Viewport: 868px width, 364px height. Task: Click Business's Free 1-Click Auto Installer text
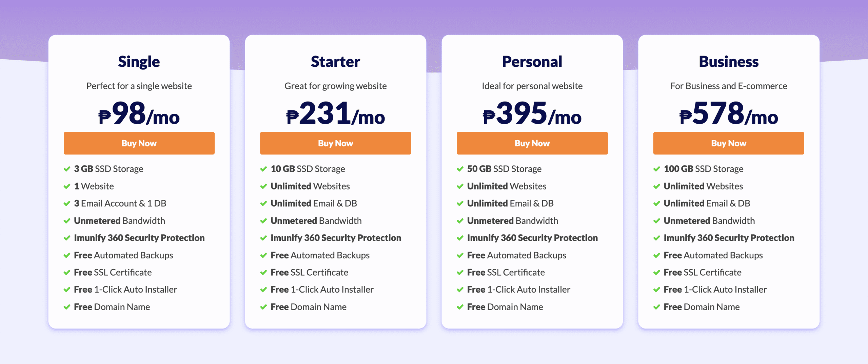click(x=715, y=290)
